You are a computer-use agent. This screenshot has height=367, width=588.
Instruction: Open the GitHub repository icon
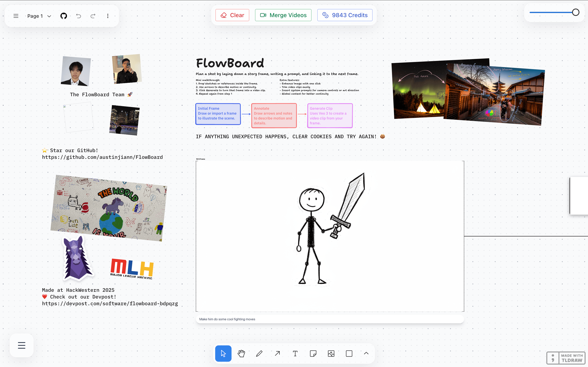(x=64, y=16)
